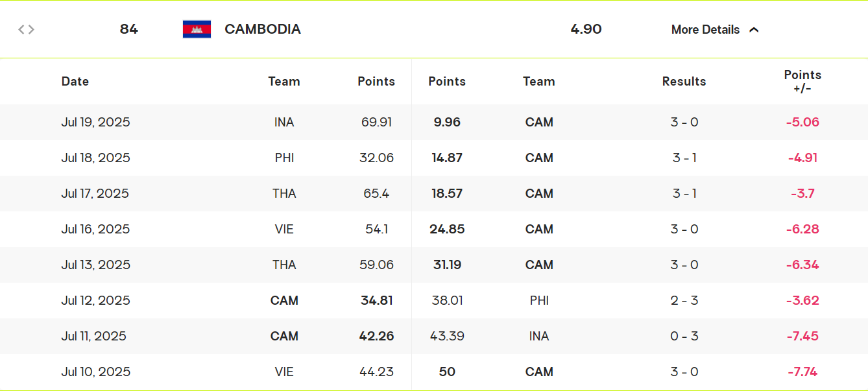This screenshot has height=391, width=868.
Task: Click the -7.74 points change value
Action: tap(802, 372)
